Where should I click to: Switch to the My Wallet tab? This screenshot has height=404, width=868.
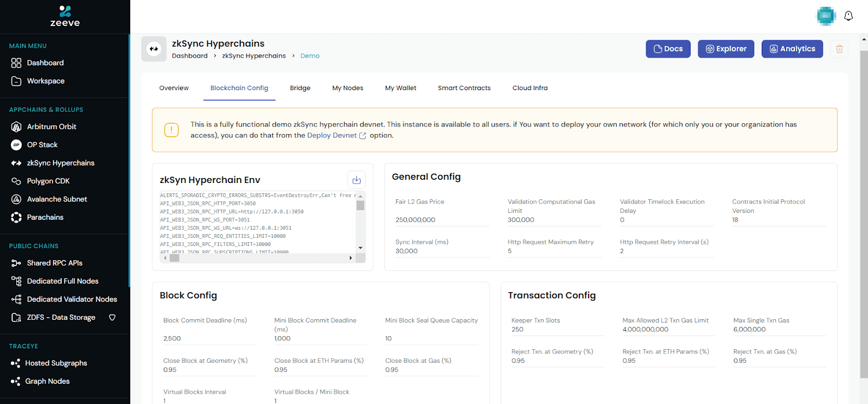coord(401,88)
